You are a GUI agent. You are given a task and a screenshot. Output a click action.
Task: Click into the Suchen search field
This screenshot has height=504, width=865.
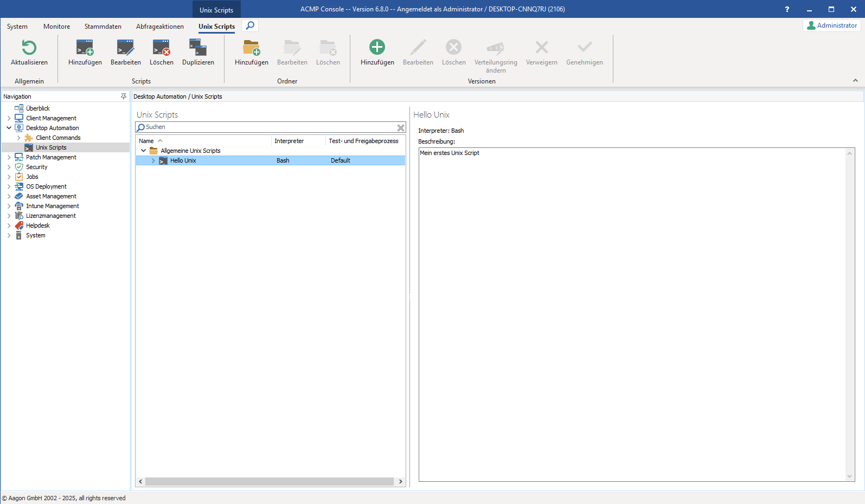point(270,127)
